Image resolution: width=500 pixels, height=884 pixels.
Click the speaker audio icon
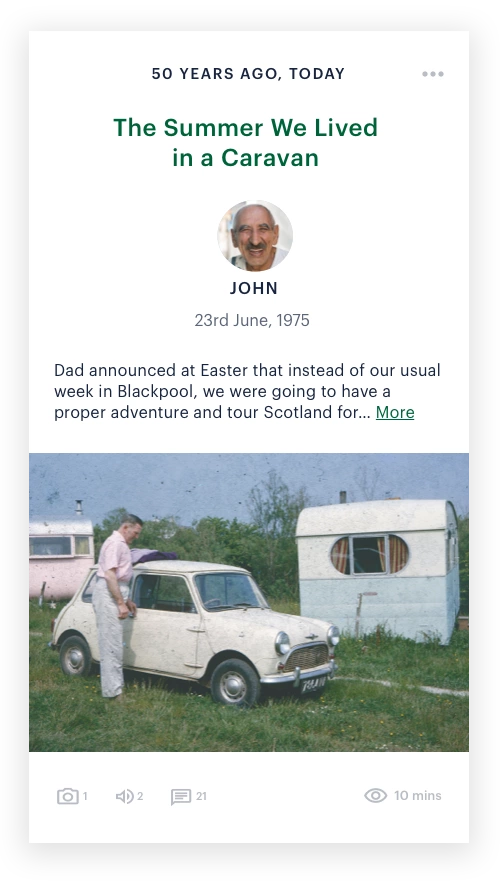pos(125,796)
